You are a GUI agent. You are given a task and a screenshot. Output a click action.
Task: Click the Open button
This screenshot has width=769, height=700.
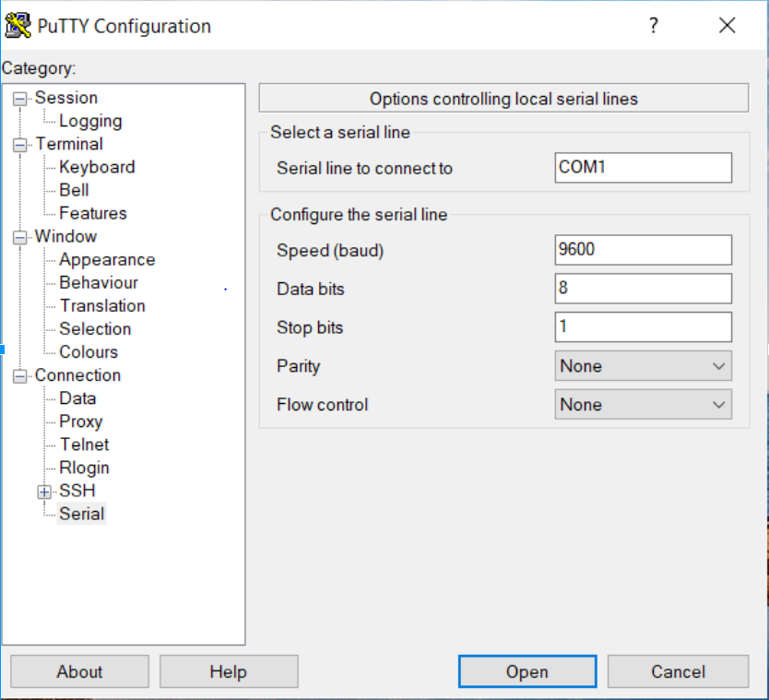pos(527,671)
